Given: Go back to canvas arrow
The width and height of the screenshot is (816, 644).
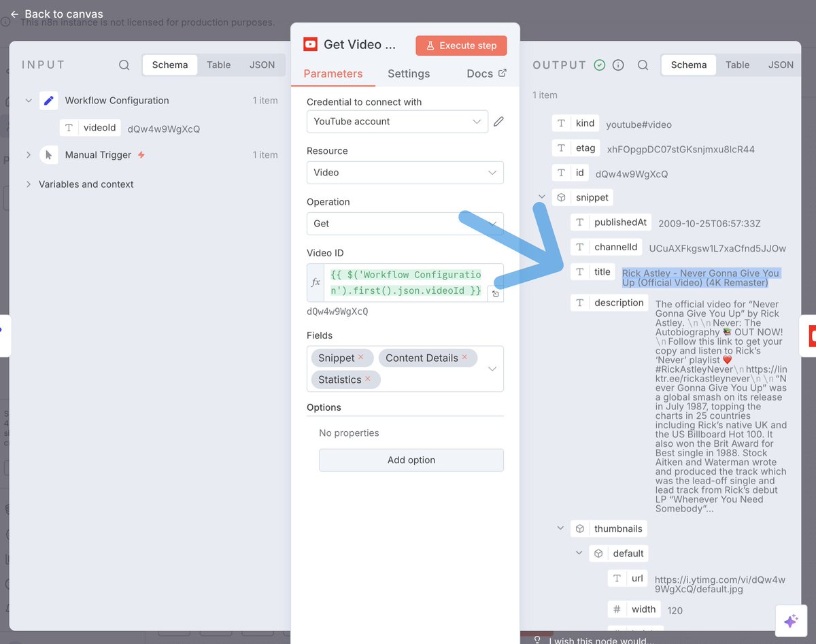Looking at the screenshot, I should pyautogui.click(x=14, y=14).
